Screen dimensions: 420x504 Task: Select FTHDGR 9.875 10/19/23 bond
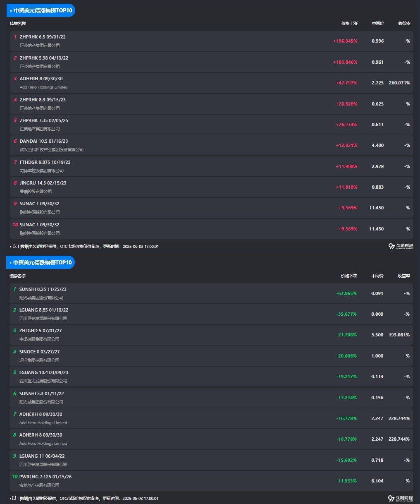click(45, 162)
